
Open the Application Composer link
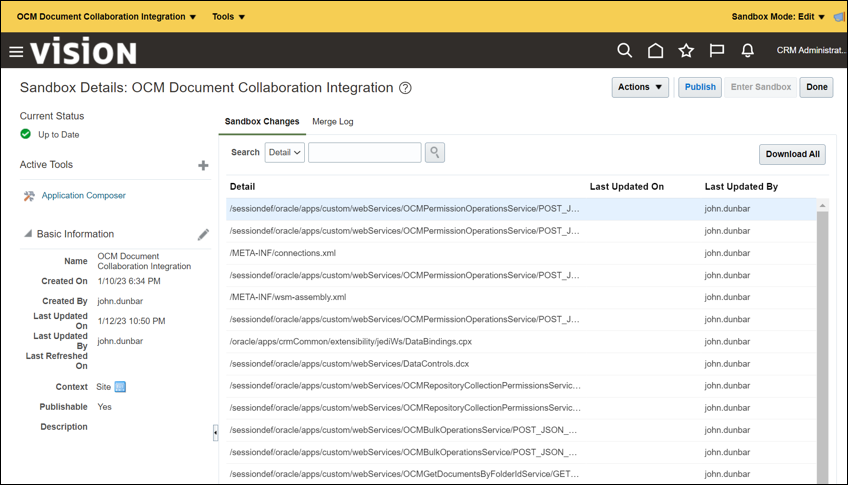click(x=83, y=196)
